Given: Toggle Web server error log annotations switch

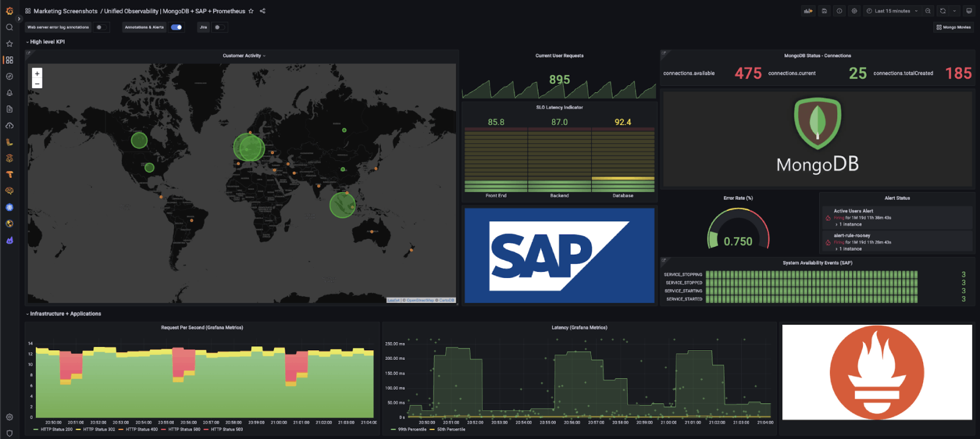Looking at the screenshot, I should (x=101, y=27).
